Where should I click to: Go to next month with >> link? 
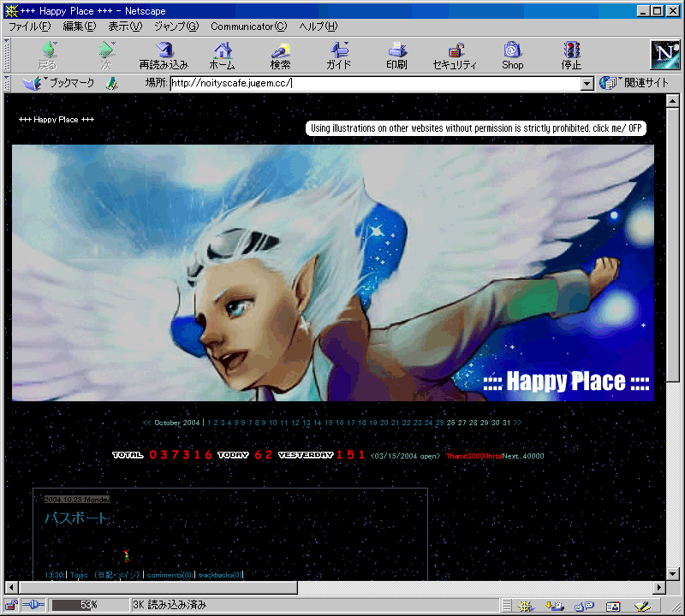click(x=518, y=423)
